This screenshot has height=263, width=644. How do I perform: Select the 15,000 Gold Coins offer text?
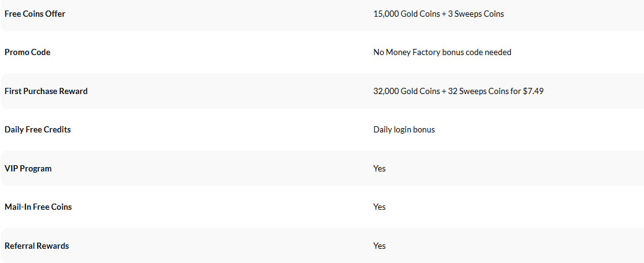click(439, 14)
